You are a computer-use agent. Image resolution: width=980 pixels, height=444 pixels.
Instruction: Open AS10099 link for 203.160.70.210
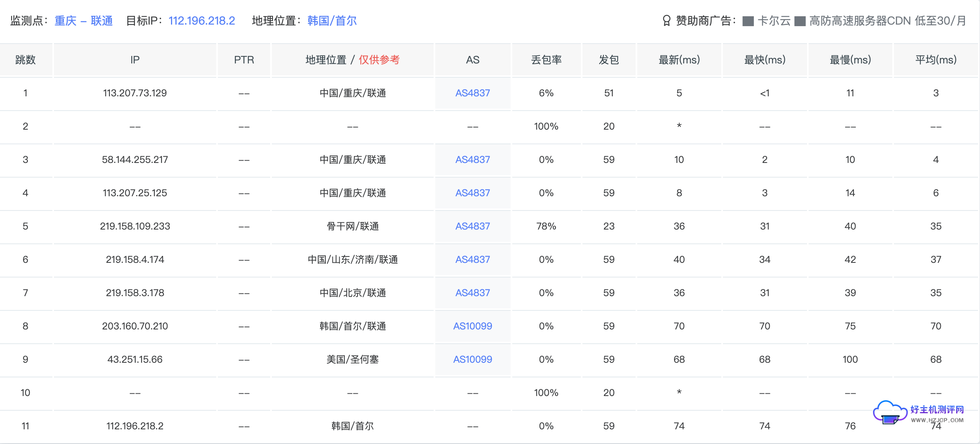[x=472, y=326]
